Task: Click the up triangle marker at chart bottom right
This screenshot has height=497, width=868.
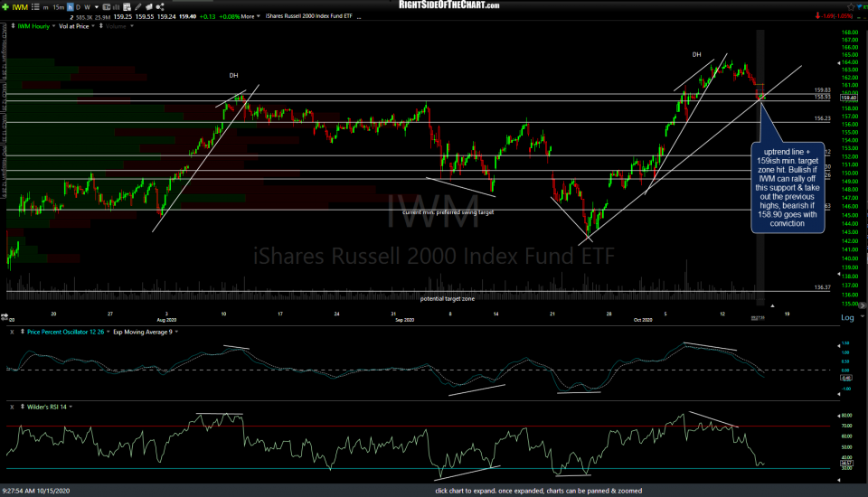Action: (x=772, y=305)
